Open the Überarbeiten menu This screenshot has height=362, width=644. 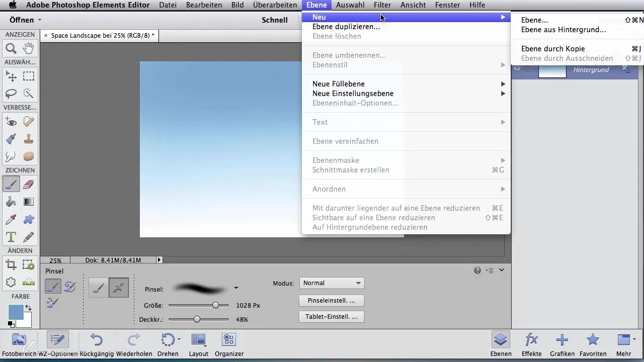click(x=274, y=5)
